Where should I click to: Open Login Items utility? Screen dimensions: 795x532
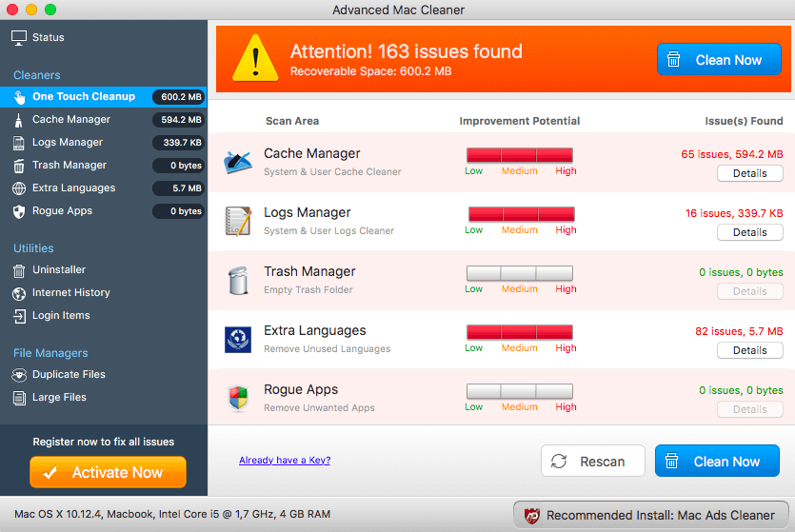pyautogui.click(x=61, y=316)
